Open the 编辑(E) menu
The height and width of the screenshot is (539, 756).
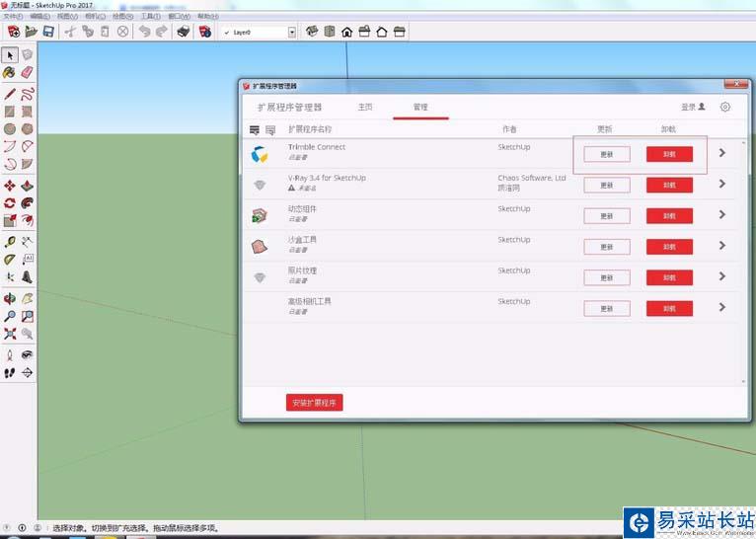[40, 16]
